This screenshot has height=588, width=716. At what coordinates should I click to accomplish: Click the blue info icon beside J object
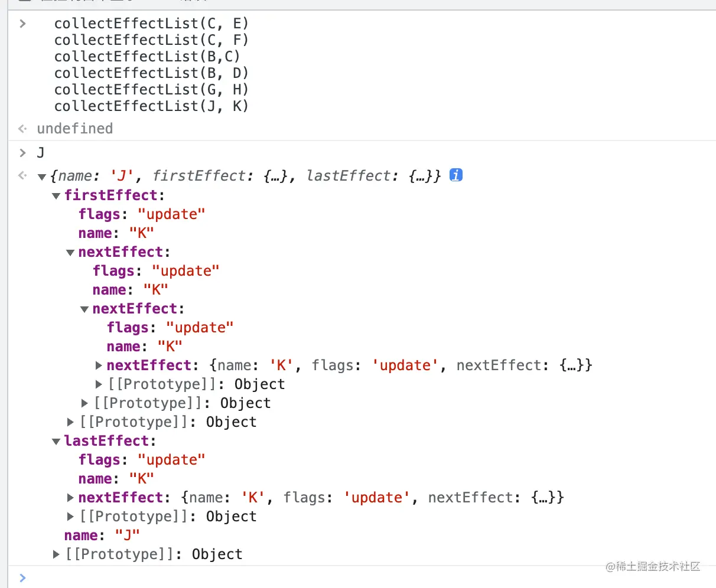456,175
